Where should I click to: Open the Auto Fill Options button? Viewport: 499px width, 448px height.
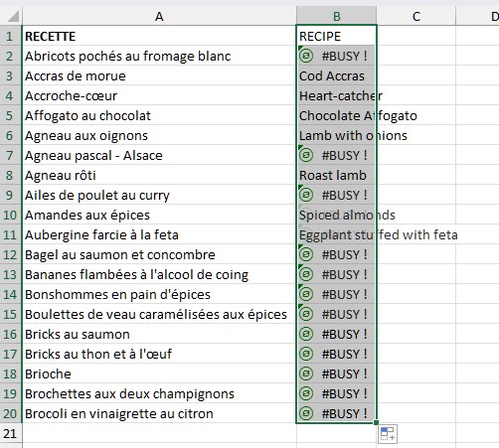pyautogui.click(x=388, y=433)
